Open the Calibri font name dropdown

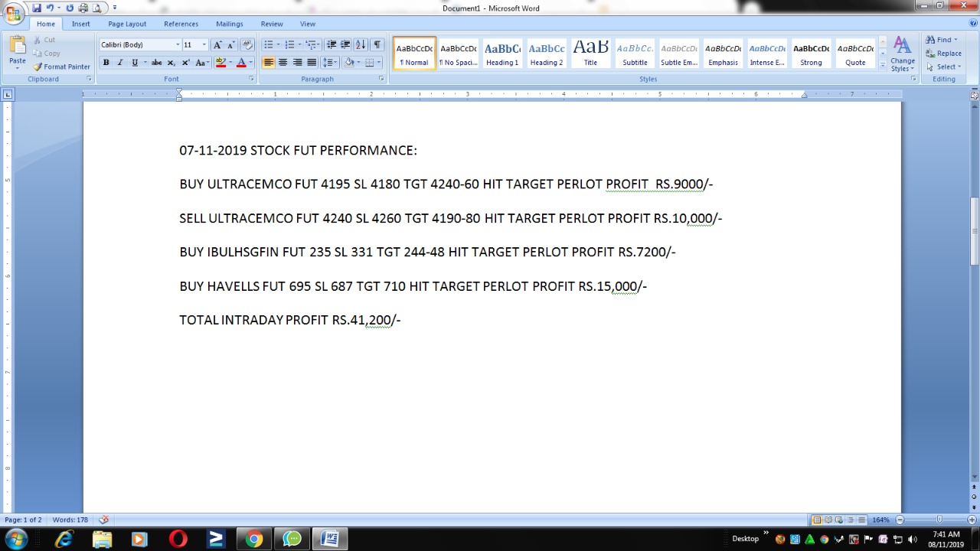tap(178, 45)
